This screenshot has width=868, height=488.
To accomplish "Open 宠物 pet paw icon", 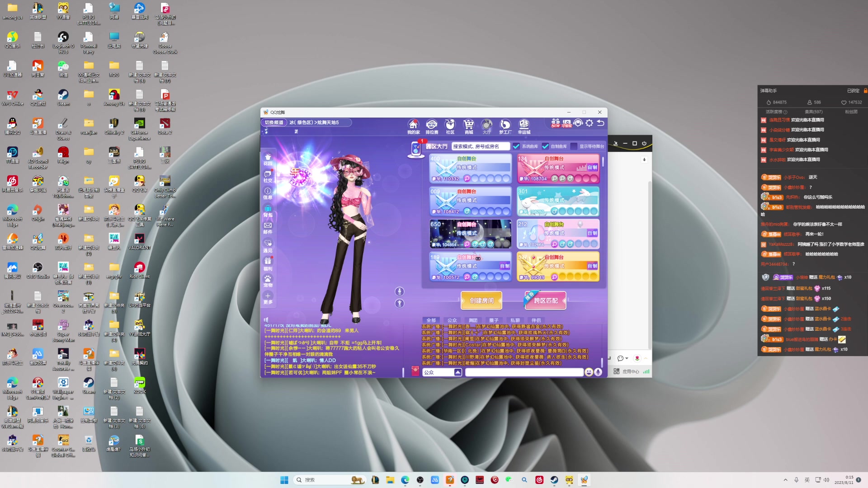I will [x=268, y=281].
